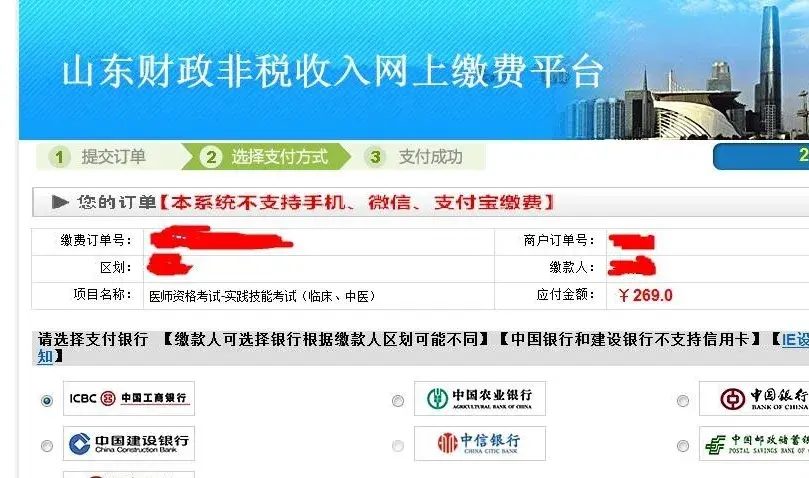The image size is (809, 478).
Task: Click the China CITIC Bank logo
Action: point(480,443)
